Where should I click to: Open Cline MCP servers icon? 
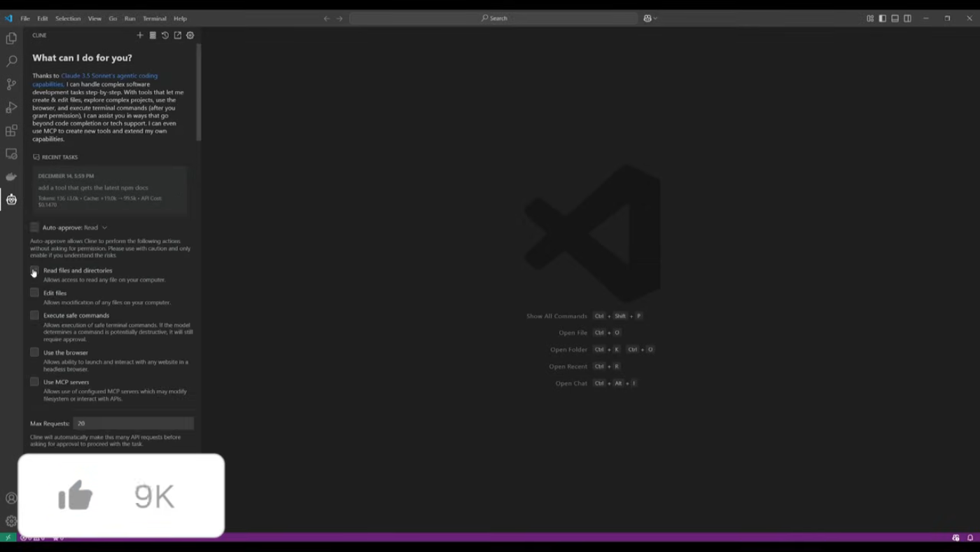click(152, 35)
